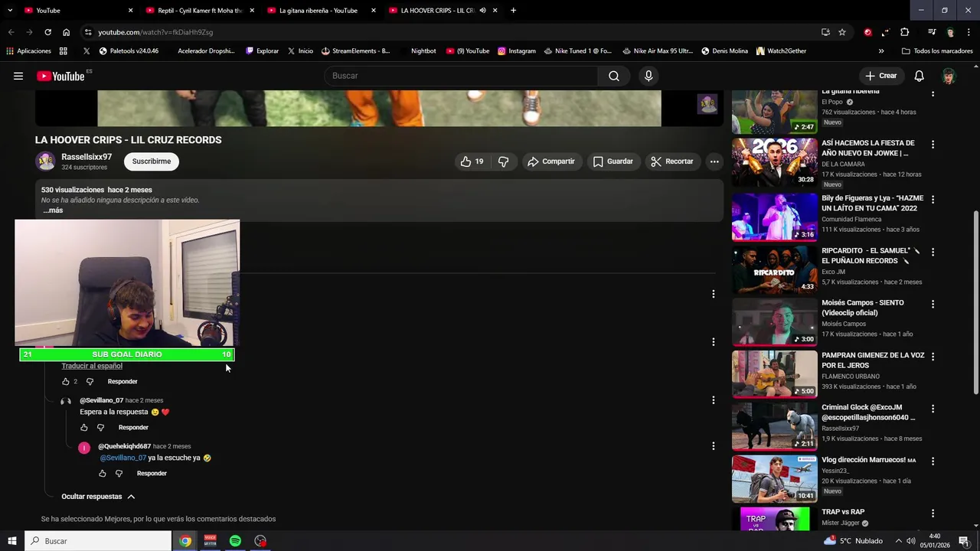Image resolution: width=980 pixels, height=551 pixels.
Task: Click the search magnifier button
Action: [614, 76]
